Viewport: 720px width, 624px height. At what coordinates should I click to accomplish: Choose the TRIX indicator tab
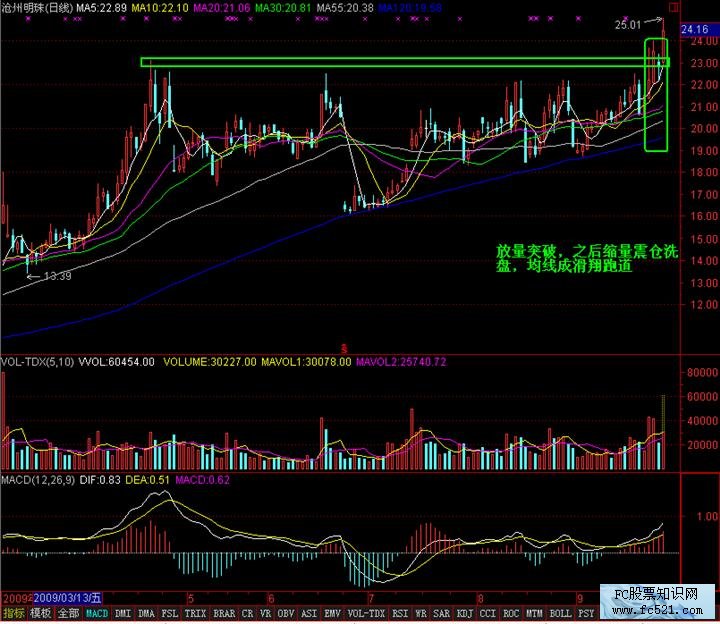coord(195,613)
